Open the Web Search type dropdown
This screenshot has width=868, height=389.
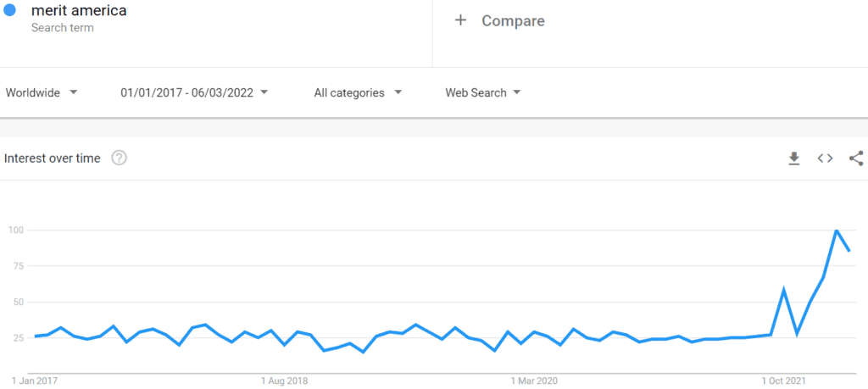click(x=482, y=93)
